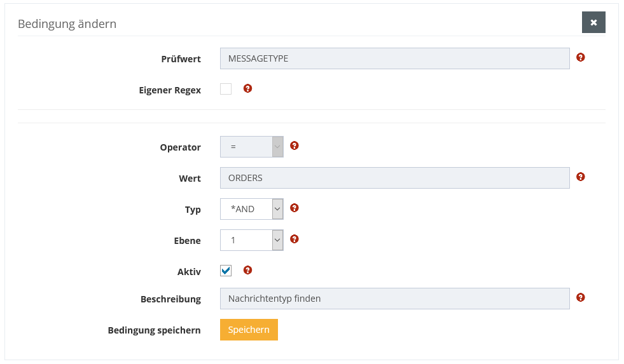Image resolution: width=624 pixels, height=364 pixels.
Task: Open the Operator dropdown showing =
Action: pos(251,147)
